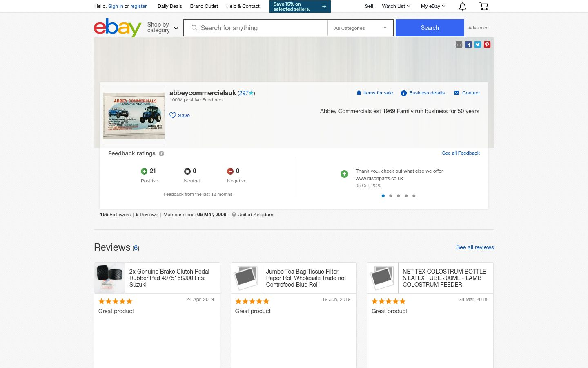Expand Shop by category menu
The height and width of the screenshot is (368, 588).
[x=163, y=27]
